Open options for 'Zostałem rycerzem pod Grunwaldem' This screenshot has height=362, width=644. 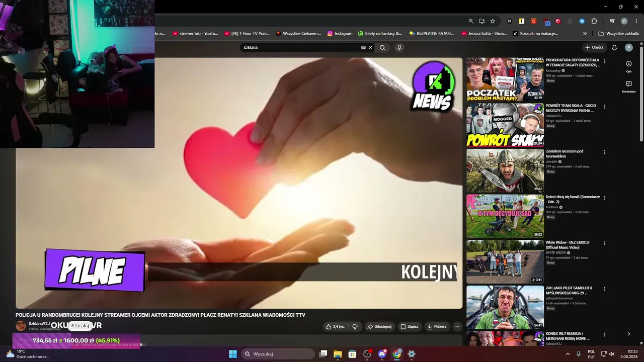tap(605, 152)
